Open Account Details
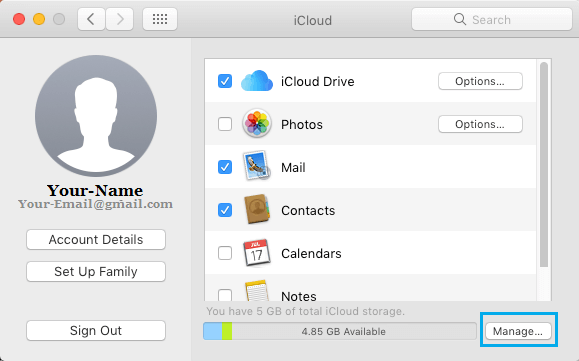This screenshot has height=361, width=579. click(x=96, y=240)
